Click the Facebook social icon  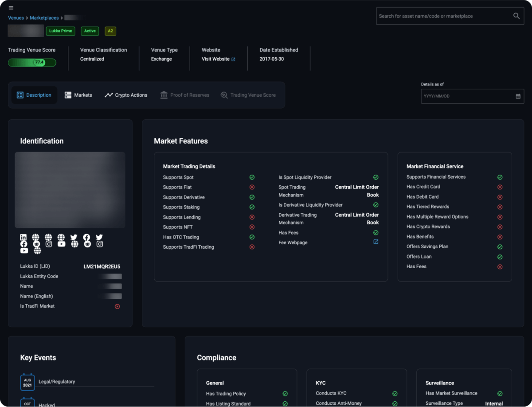(x=23, y=244)
